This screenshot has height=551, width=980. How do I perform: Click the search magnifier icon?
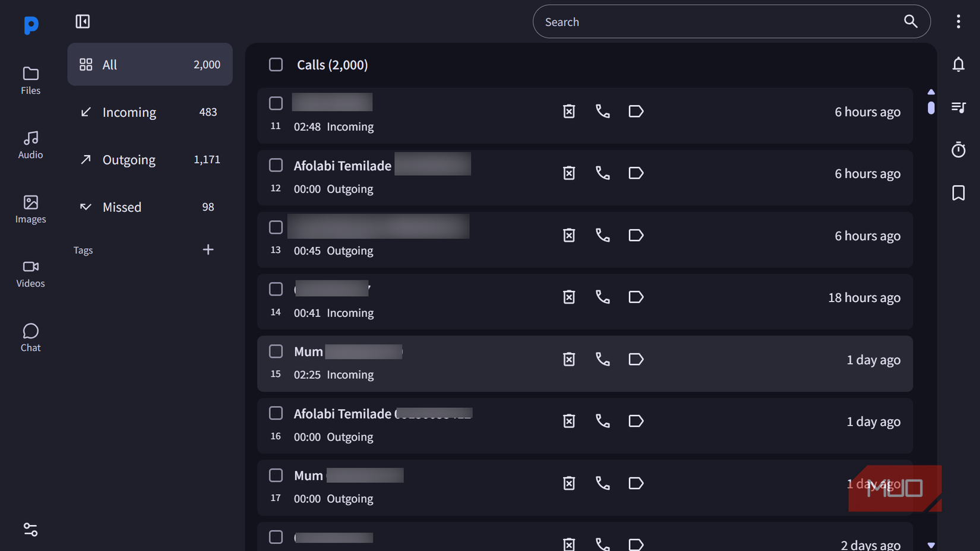tap(911, 21)
